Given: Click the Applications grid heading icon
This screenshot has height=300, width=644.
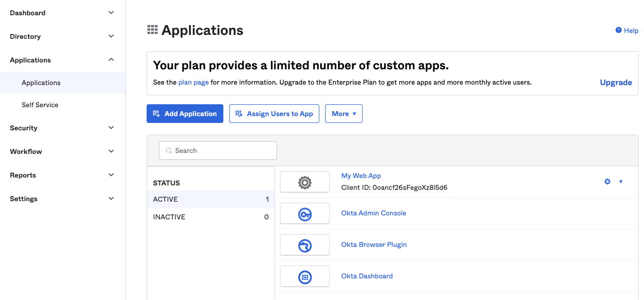Looking at the screenshot, I should pos(153,30).
